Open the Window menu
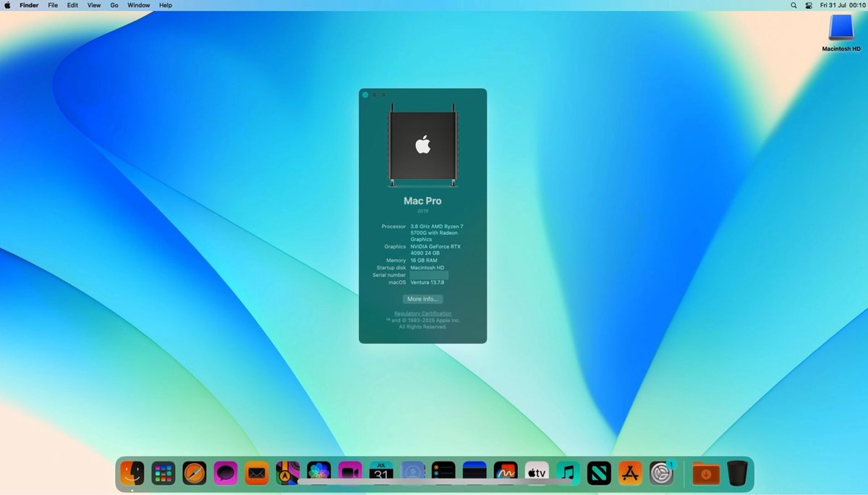 click(x=139, y=5)
